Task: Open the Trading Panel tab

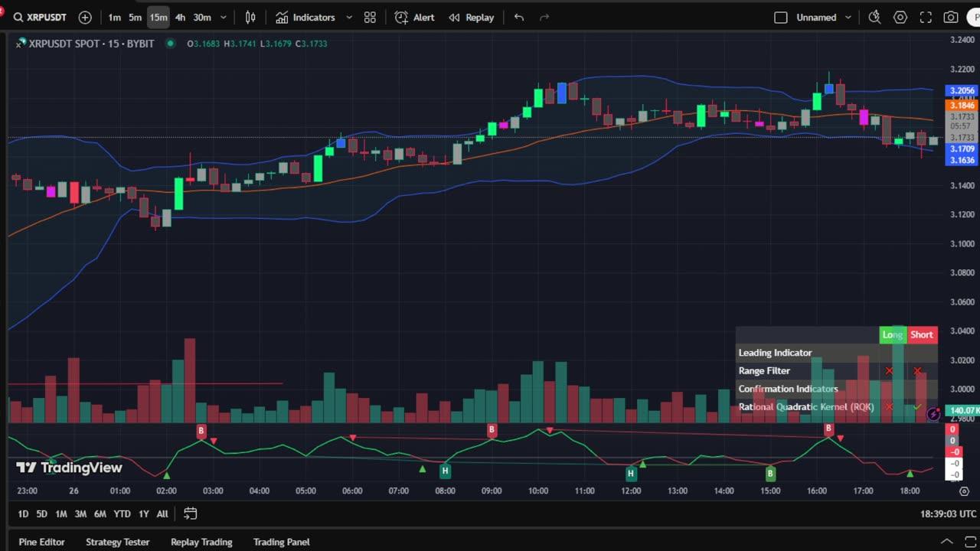Action: (x=281, y=542)
